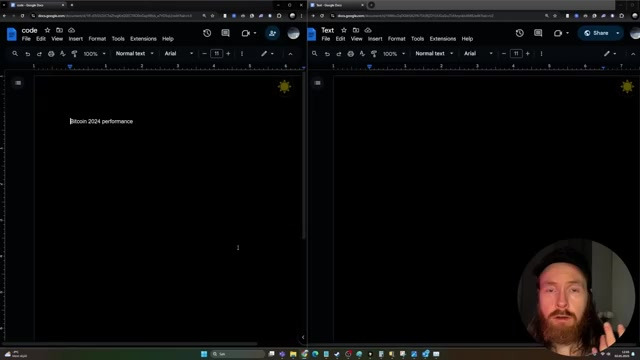Search the menus in code window
This screenshot has height=360, width=640.
pyautogui.click(x=15, y=53)
